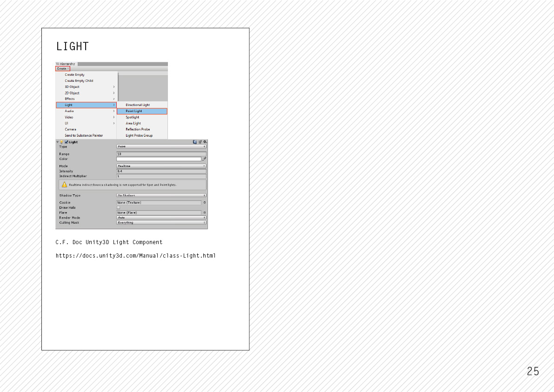Open the Create dropdown in Hierarchy
This screenshot has width=554, height=392.
point(62,68)
